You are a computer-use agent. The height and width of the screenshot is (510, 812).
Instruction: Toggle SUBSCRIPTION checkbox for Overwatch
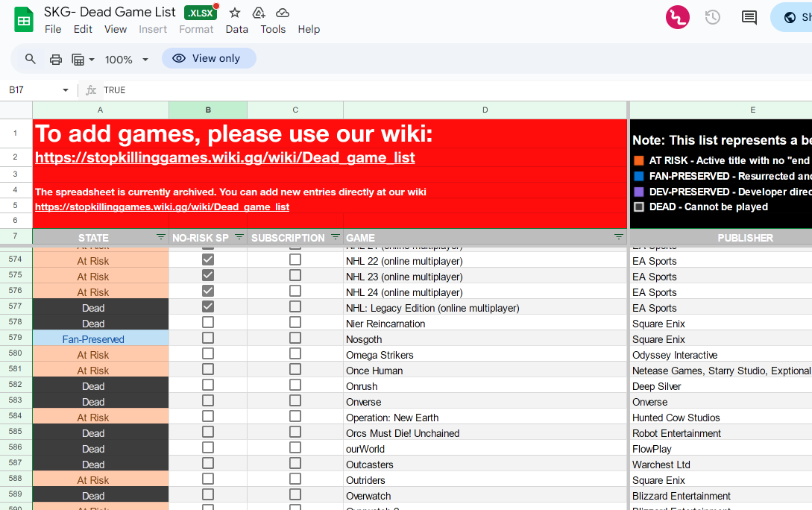295,494
